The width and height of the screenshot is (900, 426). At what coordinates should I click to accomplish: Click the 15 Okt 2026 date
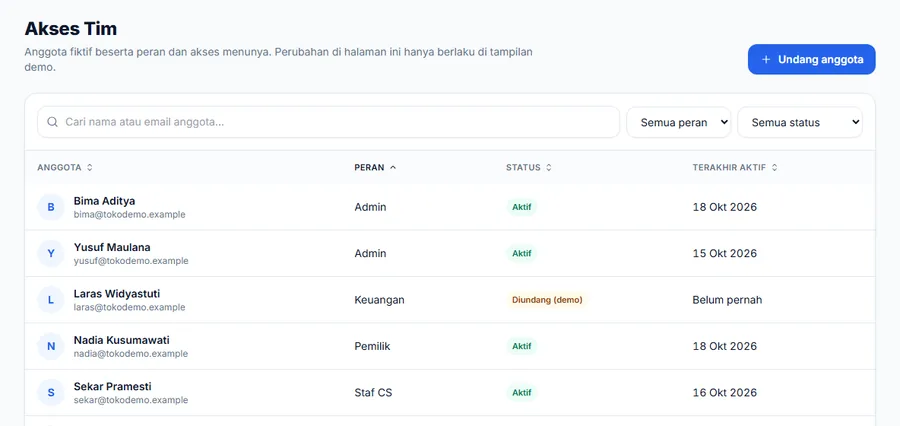pos(724,254)
